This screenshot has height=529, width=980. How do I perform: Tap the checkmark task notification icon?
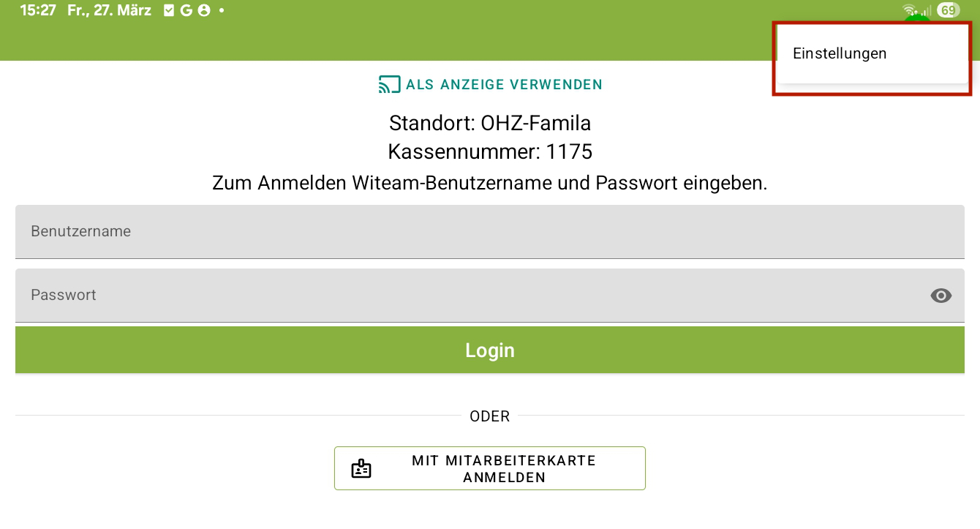(170, 11)
